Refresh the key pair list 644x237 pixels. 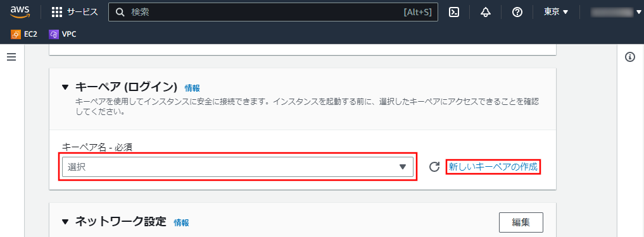pyautogui.click(x=434, y=167)
